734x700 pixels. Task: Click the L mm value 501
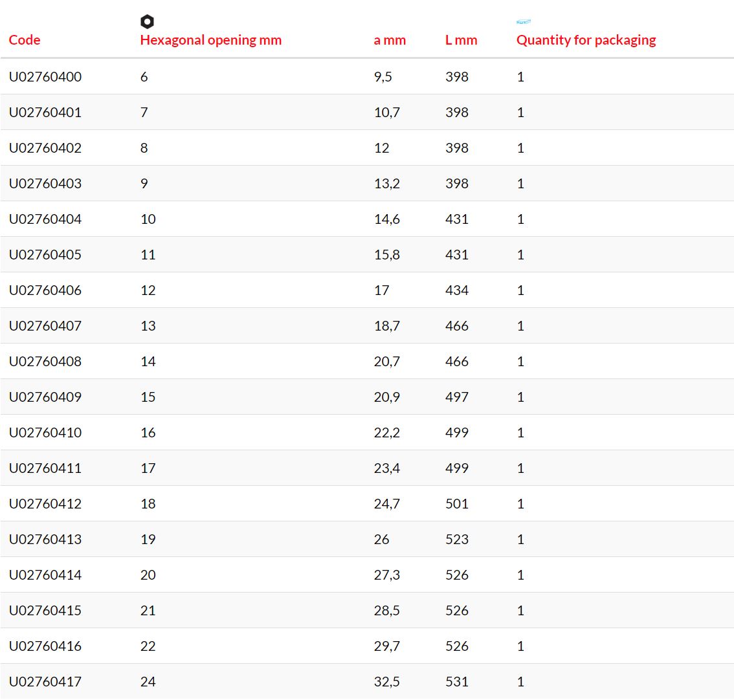[x=456, y=503]
